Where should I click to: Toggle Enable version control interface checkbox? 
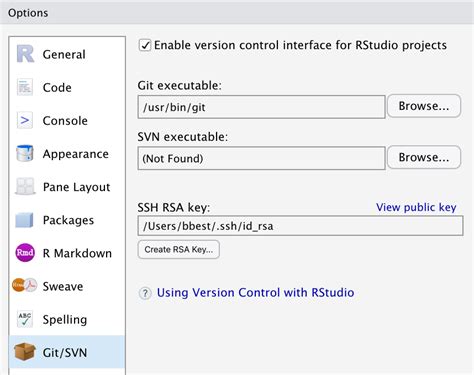click(145, 45)
